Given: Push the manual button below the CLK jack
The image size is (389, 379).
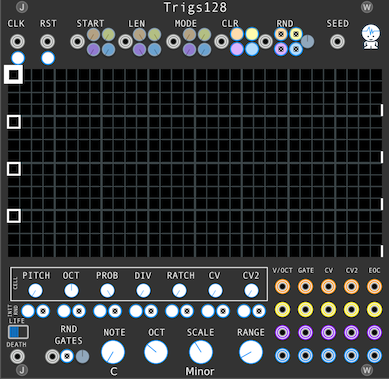Looking at the screenshot, I should pos(18,58).
